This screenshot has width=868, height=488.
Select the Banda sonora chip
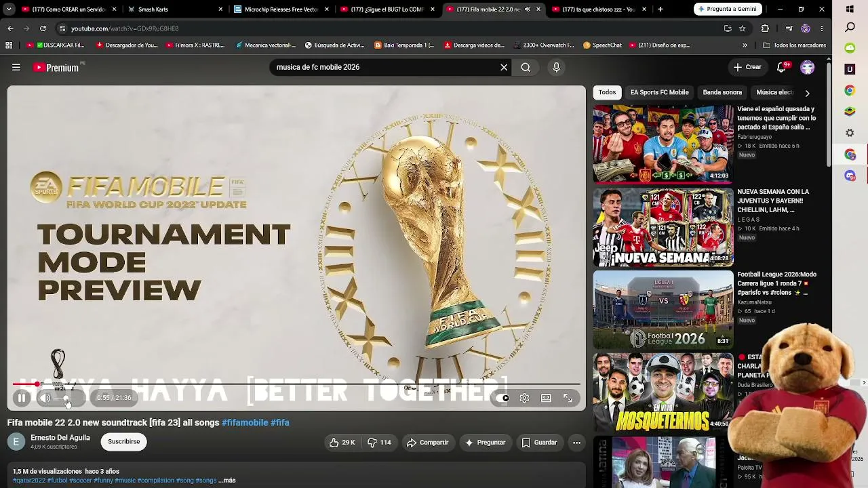click(x=722, y=92)
